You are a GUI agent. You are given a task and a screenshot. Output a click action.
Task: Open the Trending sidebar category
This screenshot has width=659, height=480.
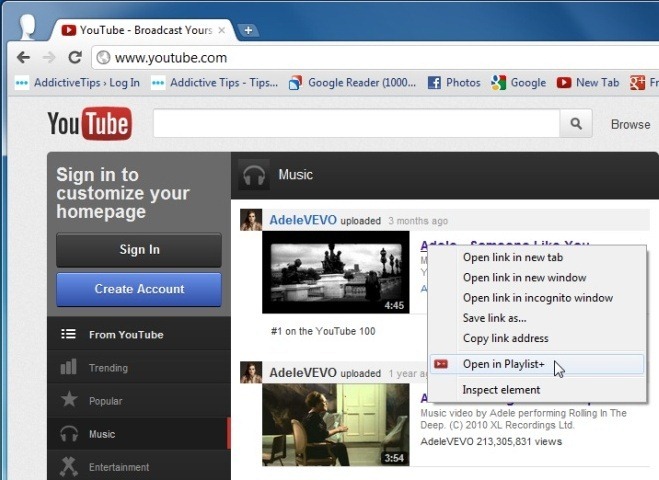coord(108,368)
